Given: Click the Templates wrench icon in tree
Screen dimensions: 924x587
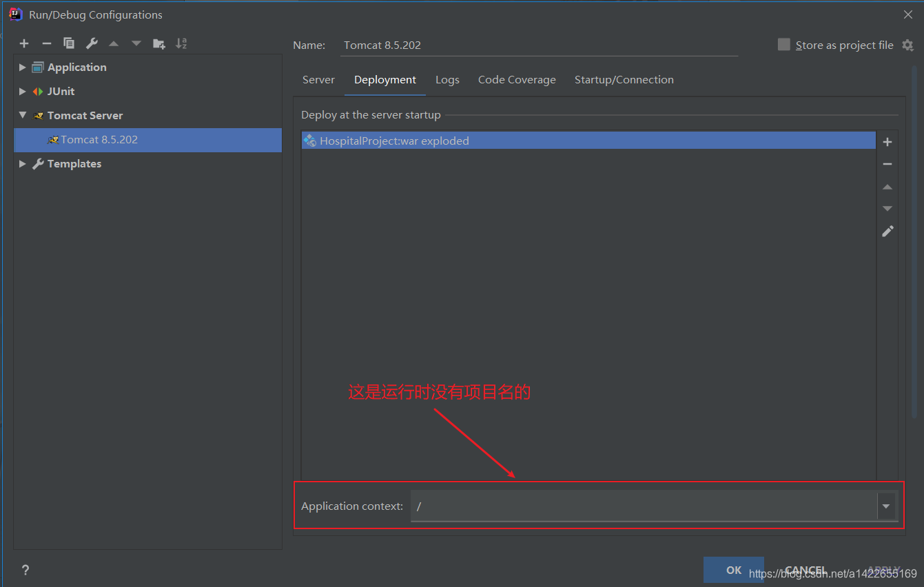Looking at the screenshot, I should click(x=38, y=164).
